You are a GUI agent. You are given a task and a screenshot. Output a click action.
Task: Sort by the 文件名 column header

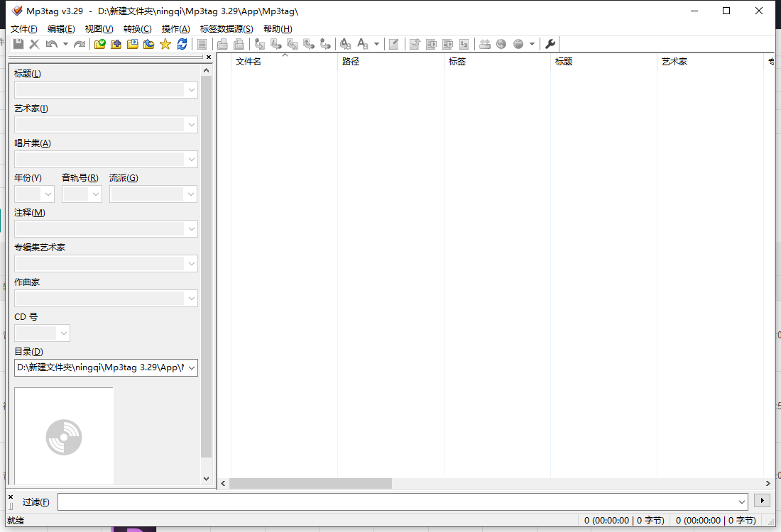tap(284, 61)
